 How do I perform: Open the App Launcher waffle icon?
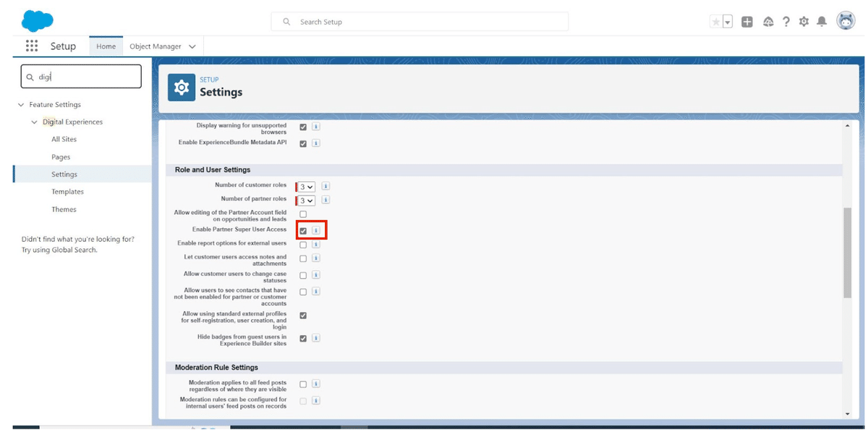point(32,46)
